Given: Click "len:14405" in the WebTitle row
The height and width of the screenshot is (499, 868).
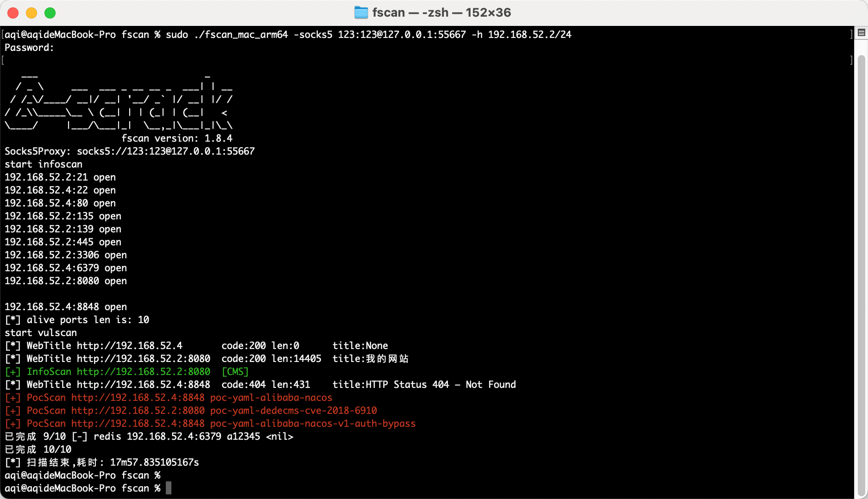Looking at the screenshot, I should (296, 359).
